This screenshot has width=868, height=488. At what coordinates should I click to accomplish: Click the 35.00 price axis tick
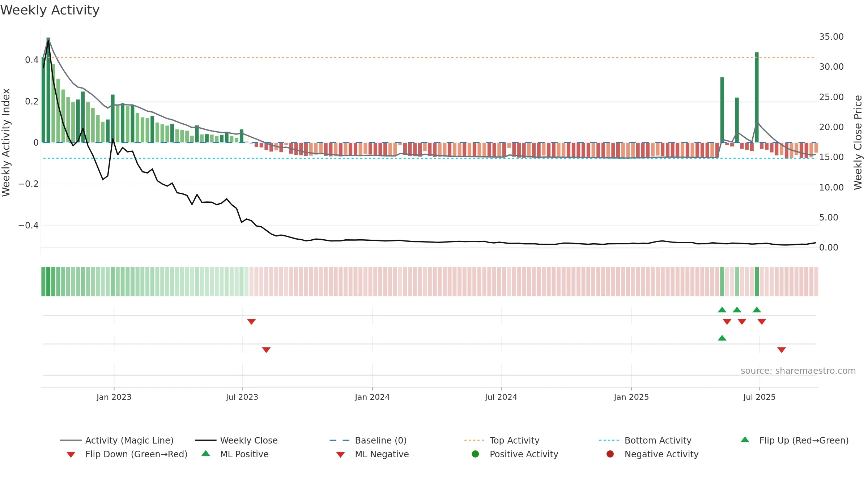pyautogui.click(x=831, y=37)
